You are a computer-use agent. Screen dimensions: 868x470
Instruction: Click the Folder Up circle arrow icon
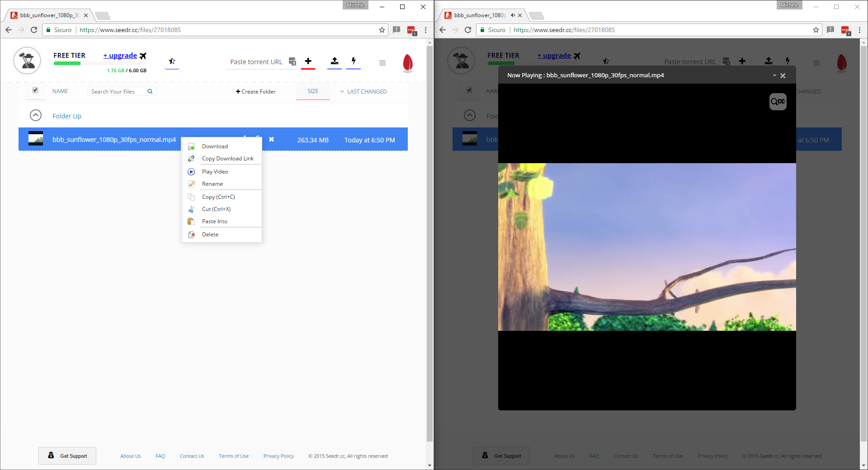click(36, 116)
